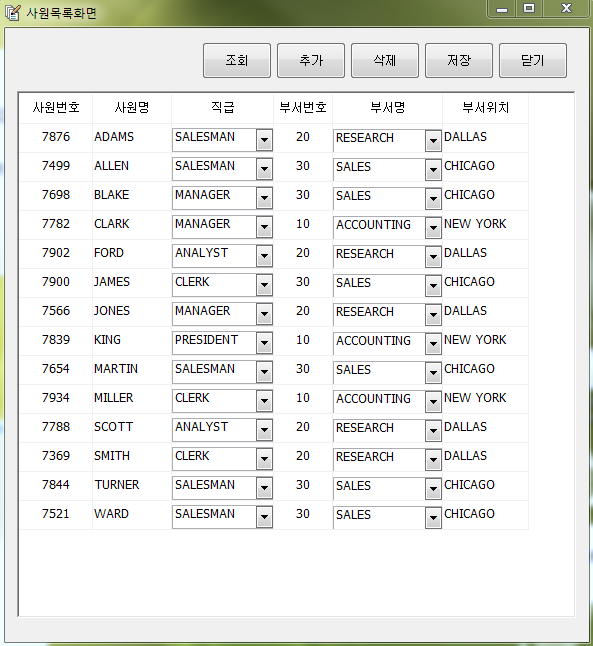Select the employee name KING cell
The image size is (593, 646).
tap(132, 340)
